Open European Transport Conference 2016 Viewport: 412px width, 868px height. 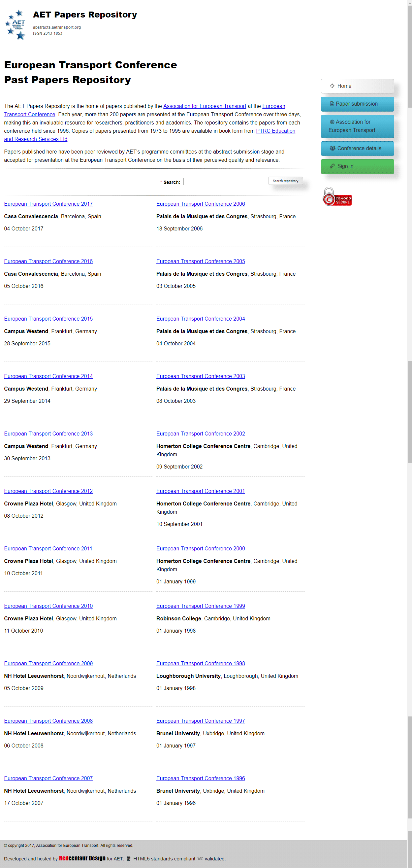click(x=48, y=261)
